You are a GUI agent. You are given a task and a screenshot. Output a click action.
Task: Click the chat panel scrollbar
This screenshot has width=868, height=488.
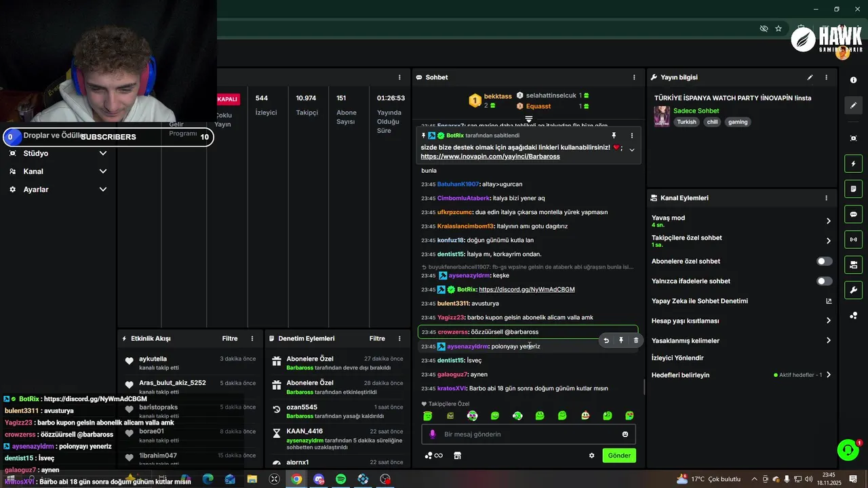click(644, 388)
